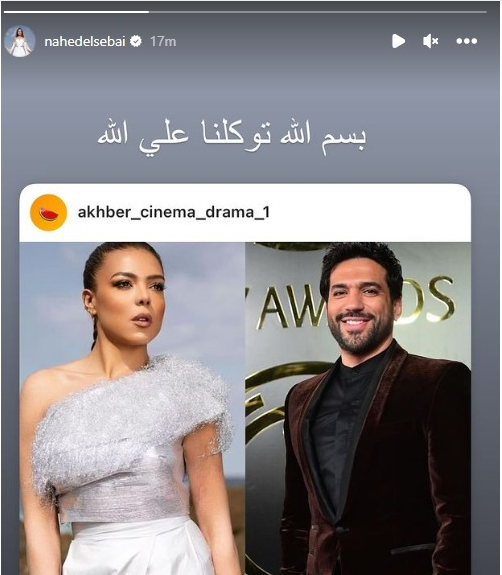Click the white reshared post header

point(245,213)
